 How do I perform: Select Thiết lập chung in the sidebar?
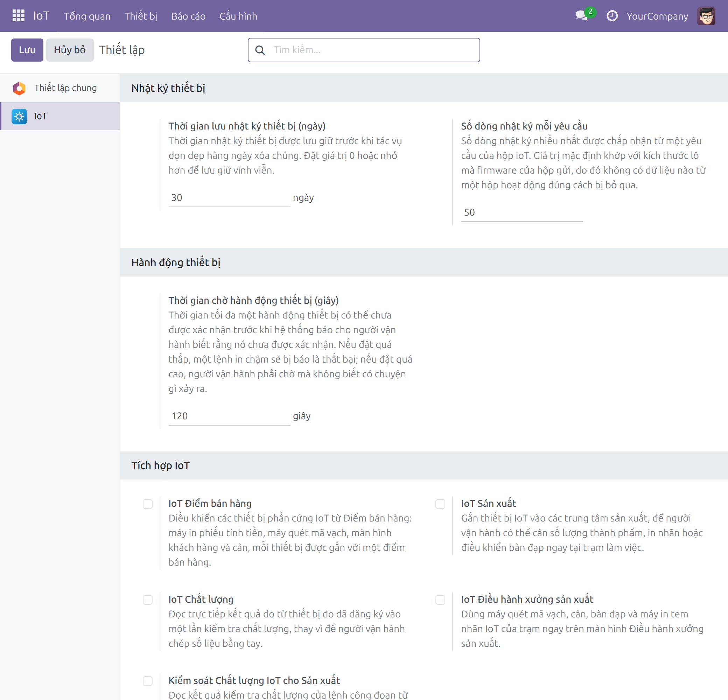coord(60,88)
